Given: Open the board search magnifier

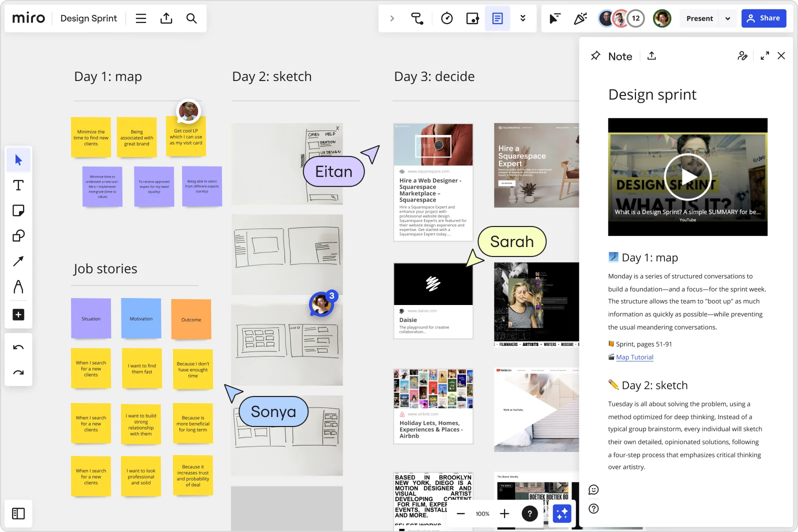Looking at the screenshot, I should click(191, 18).
